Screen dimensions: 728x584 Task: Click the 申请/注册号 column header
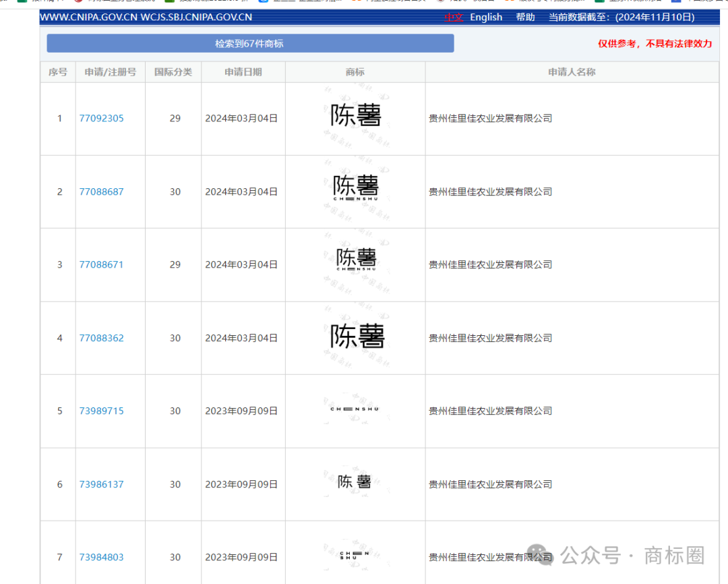tap(111, 72)
